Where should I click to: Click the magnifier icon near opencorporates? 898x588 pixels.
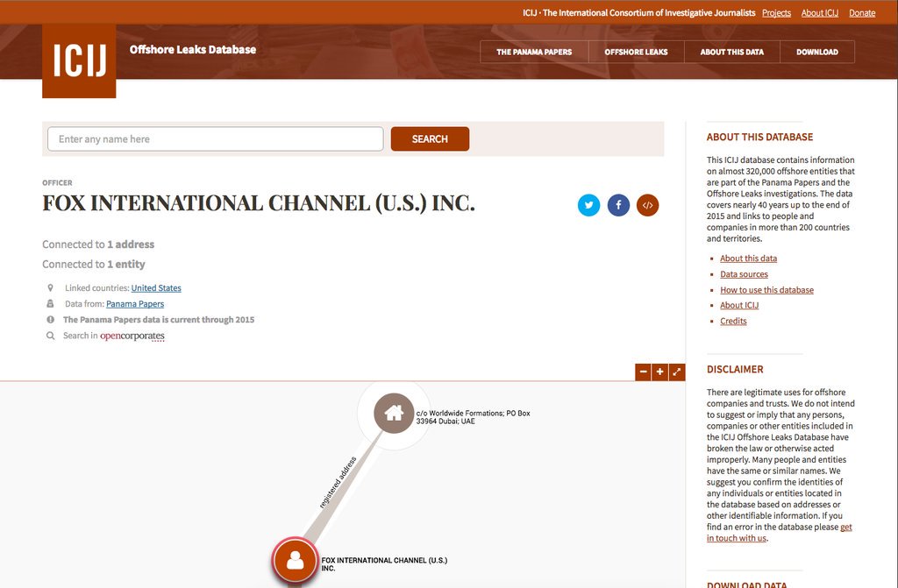coord(50,336)
